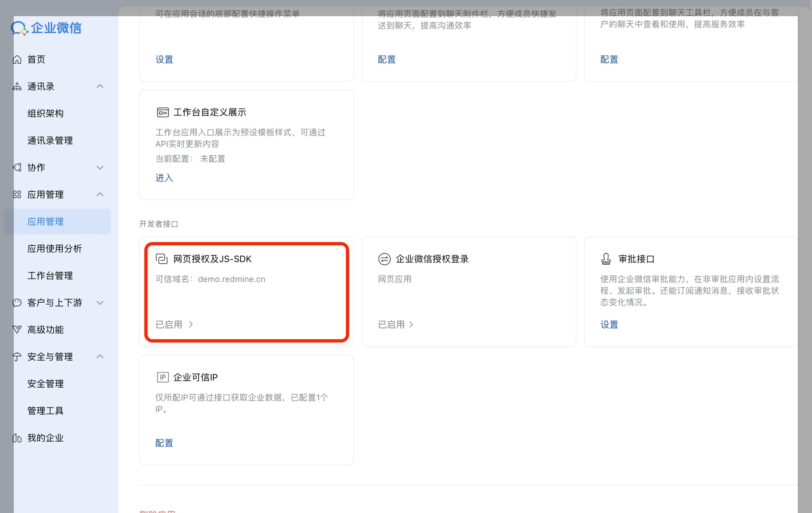
Task: Collapse the 应用管理 parent section chevron
Action: pyautogui.click(x=100, y=195)
